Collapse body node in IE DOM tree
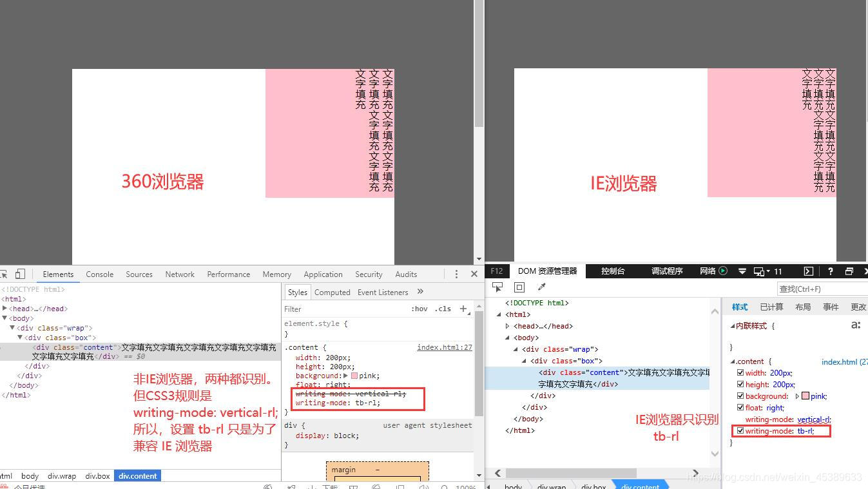Screen dimensions: 868x489 tap(508, 338)
